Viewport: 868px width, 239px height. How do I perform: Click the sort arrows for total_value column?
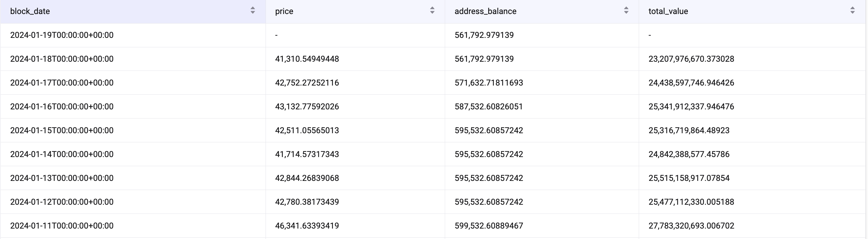click(853, 10)
